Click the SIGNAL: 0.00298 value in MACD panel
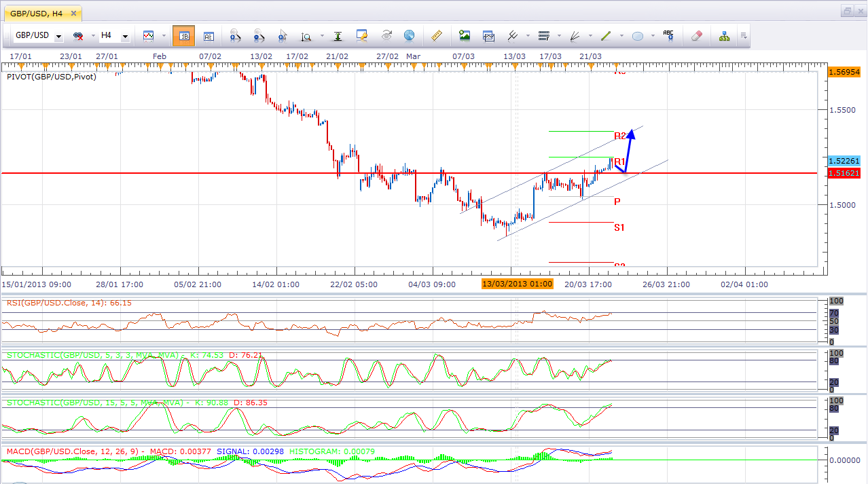The height and width of the screenshot is (484, 868). [x=251, y=451]
